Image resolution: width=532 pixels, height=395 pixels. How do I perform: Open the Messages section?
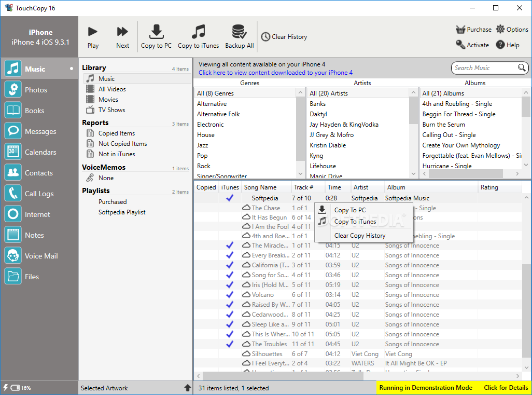tap(39, 131)
